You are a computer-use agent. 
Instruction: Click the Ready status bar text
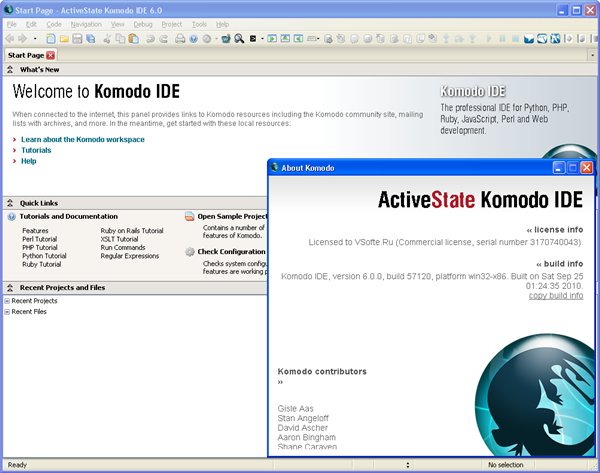17,465
